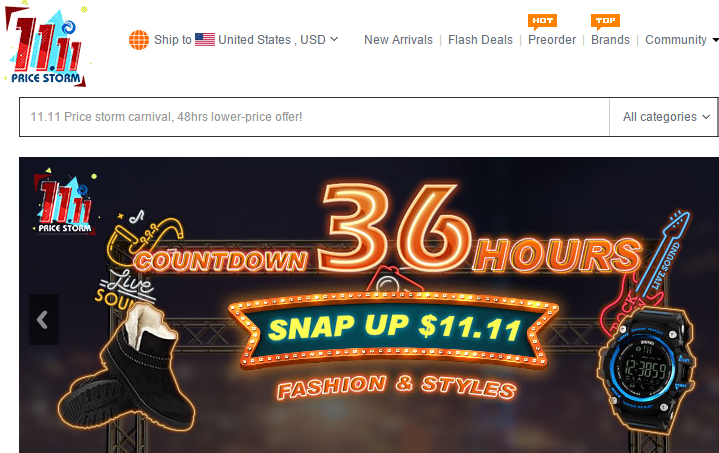Screen dimensions: 719x453
Task: Go to Brands section
Action: 610,40
